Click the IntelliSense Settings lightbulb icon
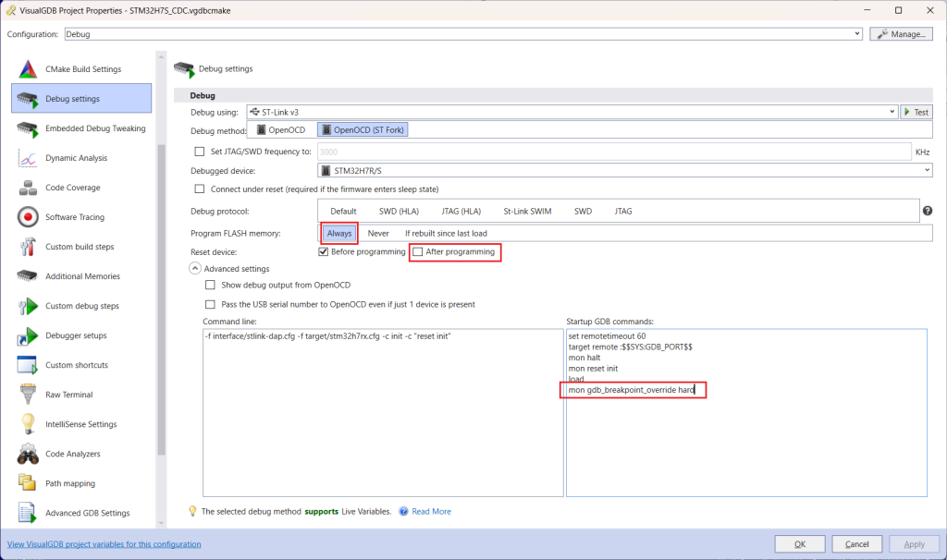The width and height of the screenshot is (947, 560). tap(28, 424)
